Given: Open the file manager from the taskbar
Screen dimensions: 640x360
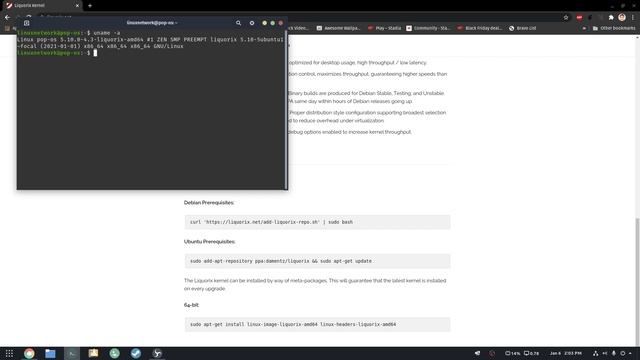Looking at the screenshot, I should [x=50, y=353].
